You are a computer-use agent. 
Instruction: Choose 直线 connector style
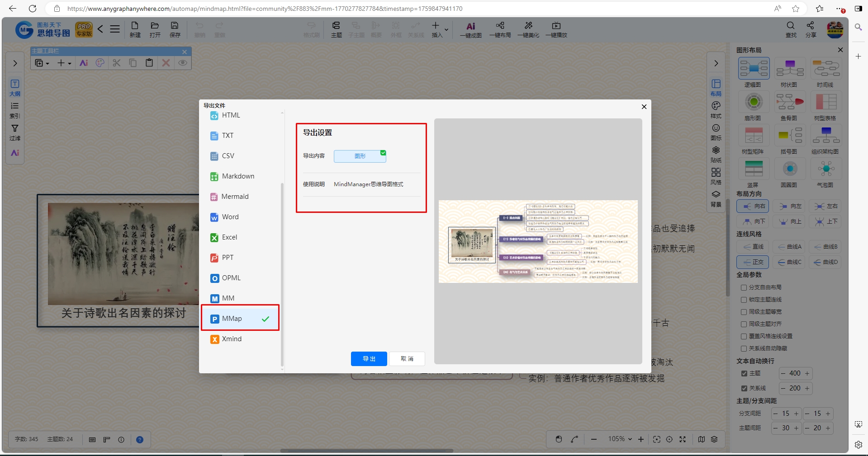(x=753, y=247)
